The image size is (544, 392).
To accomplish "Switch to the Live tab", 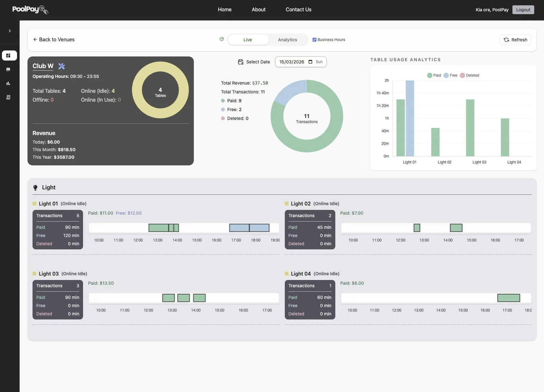I will [248, 40].
